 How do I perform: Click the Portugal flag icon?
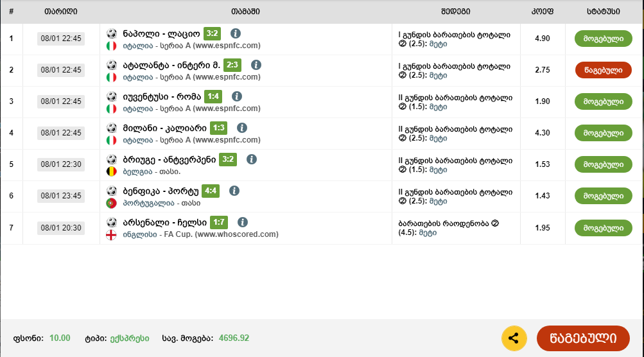point(111,203)
